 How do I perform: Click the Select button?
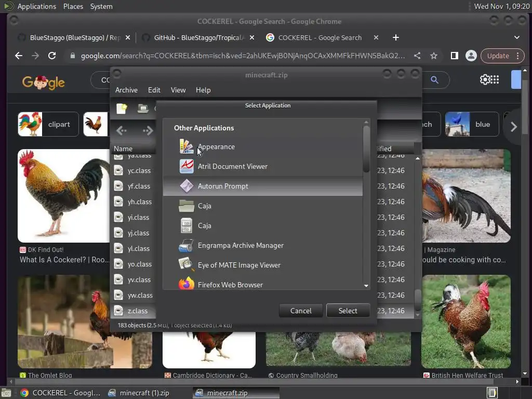pos(348,311)
